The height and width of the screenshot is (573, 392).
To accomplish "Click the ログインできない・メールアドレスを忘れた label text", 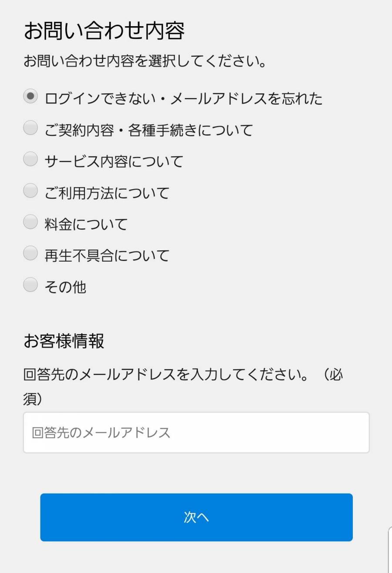I will (183, 99).
